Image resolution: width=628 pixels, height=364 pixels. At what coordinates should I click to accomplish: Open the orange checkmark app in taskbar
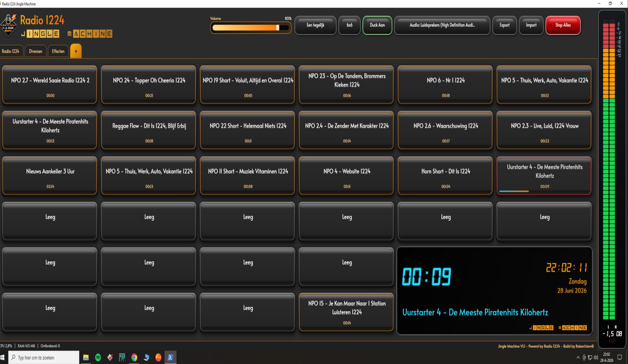click(x=110, y=358)
